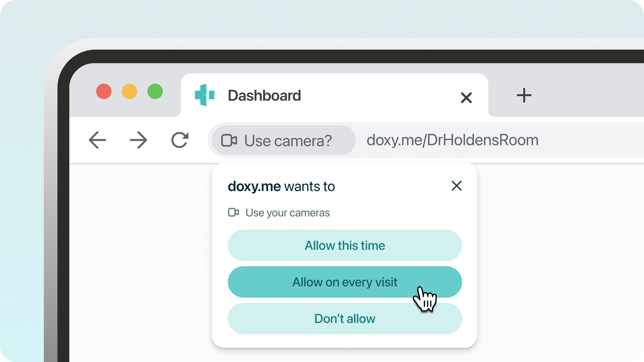Click the 'doxy.me wants to' heading
Viewport: 644px width, 362px height.
(x=281, y=187)
